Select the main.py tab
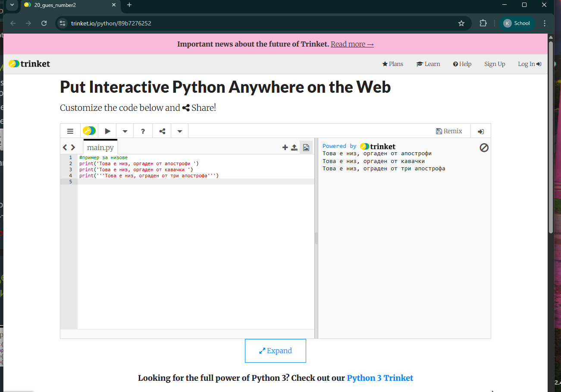 point(100,147)
